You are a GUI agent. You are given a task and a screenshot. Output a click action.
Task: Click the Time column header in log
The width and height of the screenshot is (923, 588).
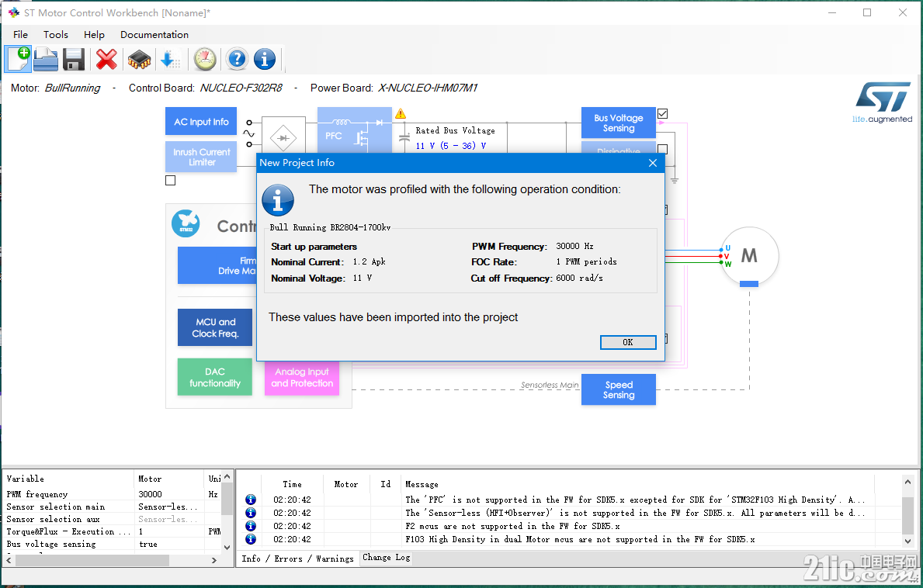point(292,485)
